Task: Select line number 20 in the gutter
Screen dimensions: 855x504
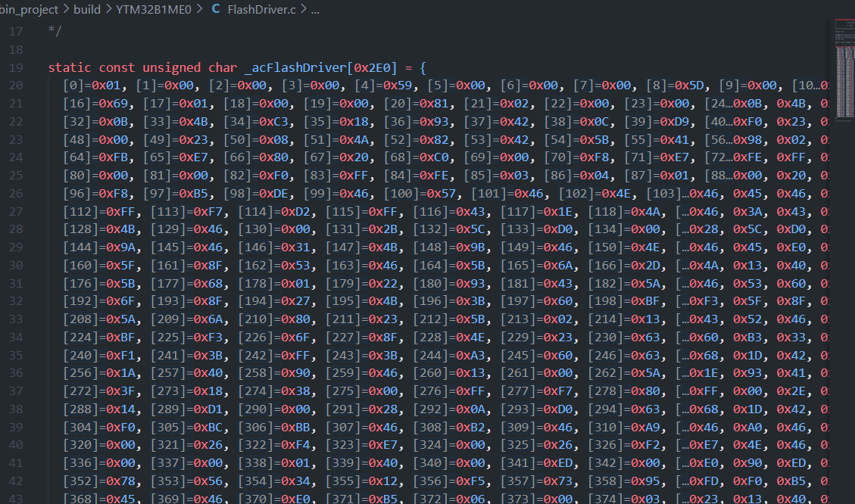Action: tap(16, 86)
